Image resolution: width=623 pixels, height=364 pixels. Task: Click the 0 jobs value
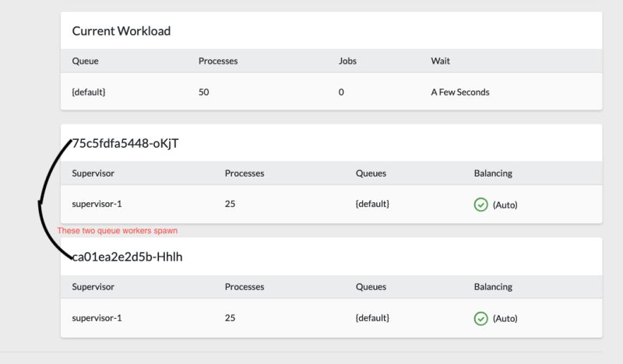341,92
